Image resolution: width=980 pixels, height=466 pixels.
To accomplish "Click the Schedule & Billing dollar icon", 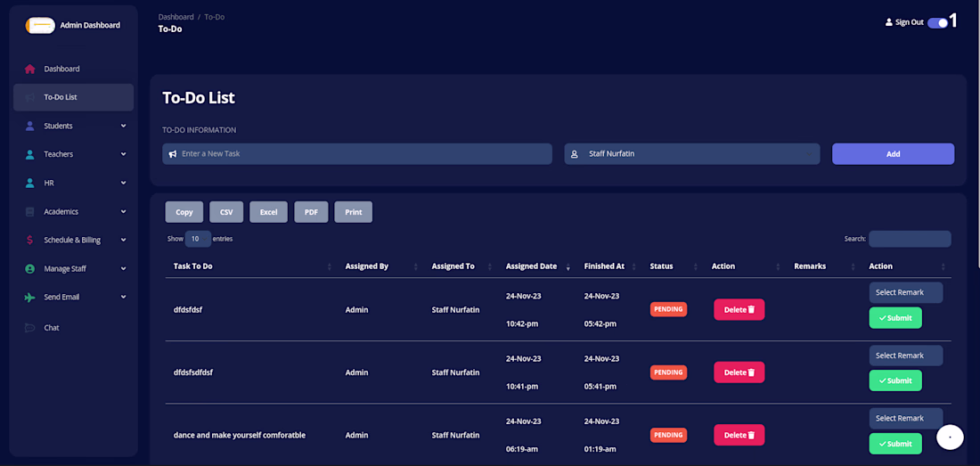I will 29,240.
